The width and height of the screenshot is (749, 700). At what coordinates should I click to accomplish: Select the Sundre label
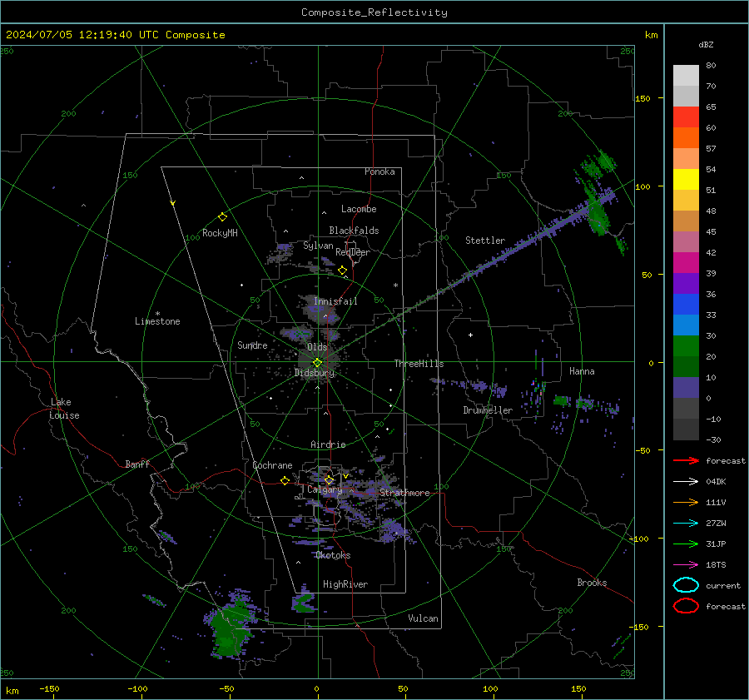[x=252, y=345]
